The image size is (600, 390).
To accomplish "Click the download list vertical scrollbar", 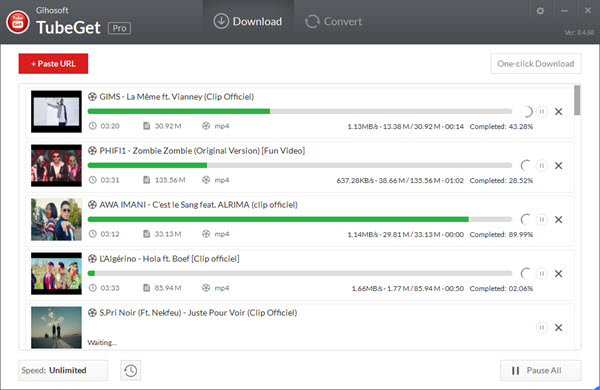I will [577, 100].
